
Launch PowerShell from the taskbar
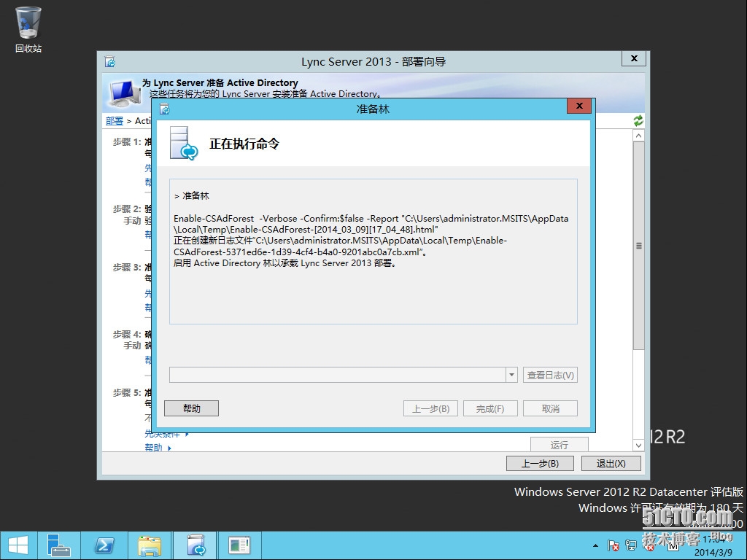104,545
